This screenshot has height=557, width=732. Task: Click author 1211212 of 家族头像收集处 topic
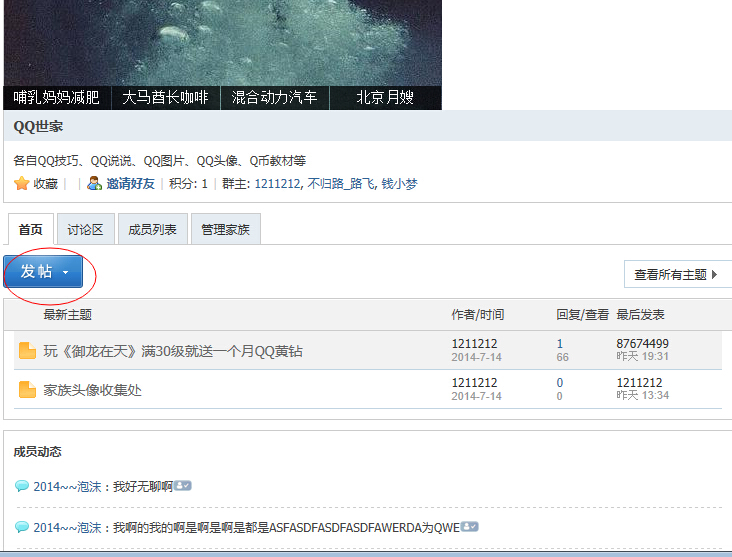(474, 383)
